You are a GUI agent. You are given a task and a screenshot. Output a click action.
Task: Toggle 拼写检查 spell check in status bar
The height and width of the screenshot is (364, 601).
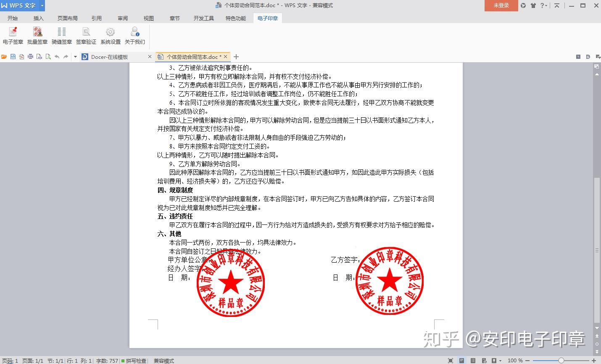(x=134, y=361)
